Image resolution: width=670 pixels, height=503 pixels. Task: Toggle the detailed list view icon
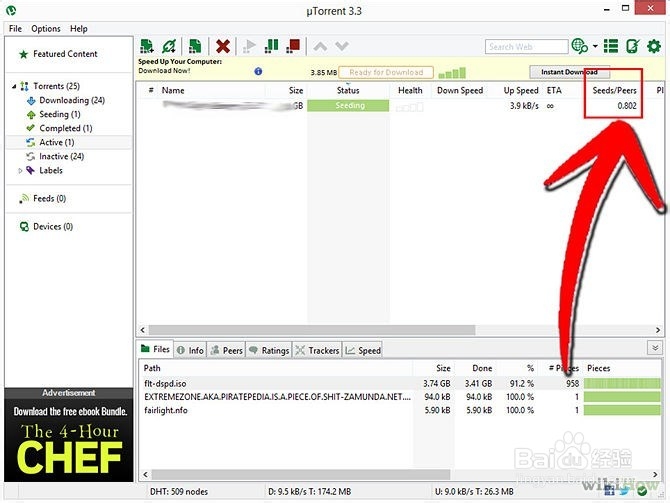pos(611,46)
